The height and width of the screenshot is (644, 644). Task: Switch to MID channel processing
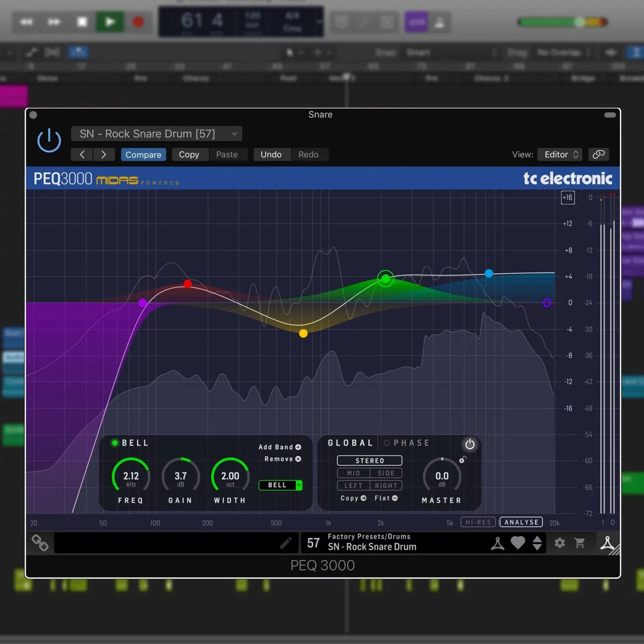(353, 473)
